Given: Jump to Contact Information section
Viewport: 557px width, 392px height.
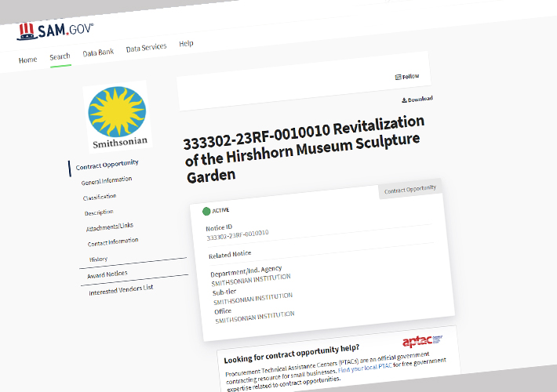Looking at the screenshot, I should pyautogui.click(x=113, y=242).
